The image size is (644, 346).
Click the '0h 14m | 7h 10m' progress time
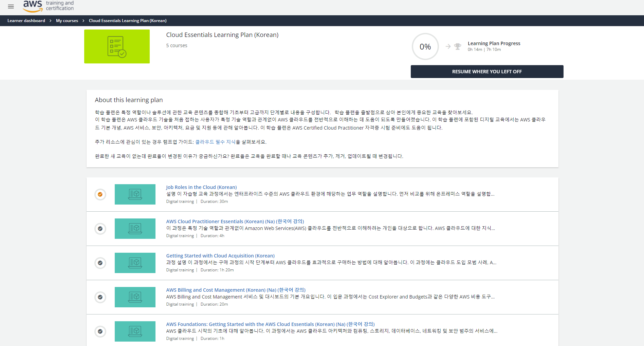click(484, 50)
